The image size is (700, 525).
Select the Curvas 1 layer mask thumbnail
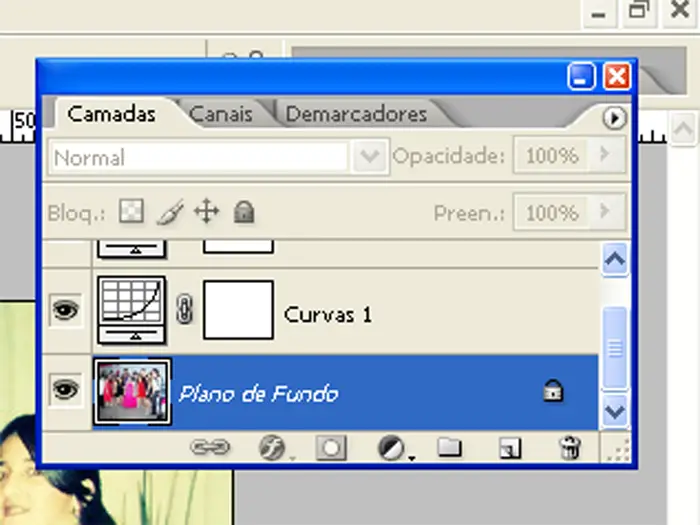pos(238,310)
